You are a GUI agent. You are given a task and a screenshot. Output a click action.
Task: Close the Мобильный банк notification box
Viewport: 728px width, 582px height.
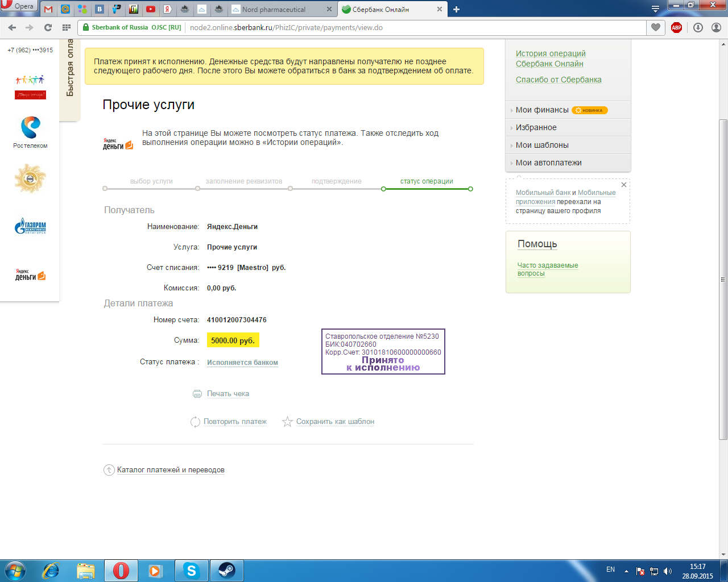[624, 185]
